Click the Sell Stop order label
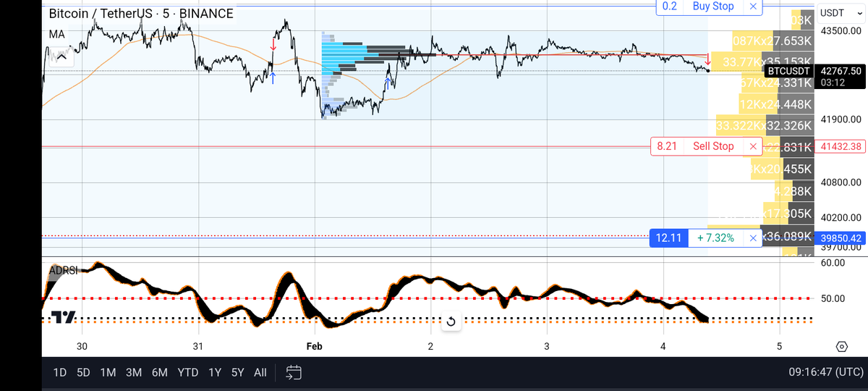This screenshot has height=391, width=868. (x=713, y=146)
